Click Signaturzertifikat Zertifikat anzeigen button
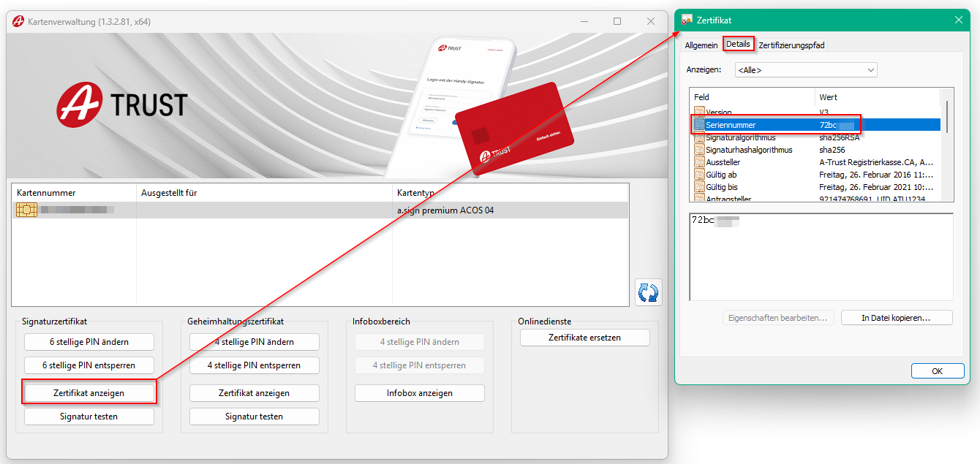980x464 pixels. (x=89, y=393)
